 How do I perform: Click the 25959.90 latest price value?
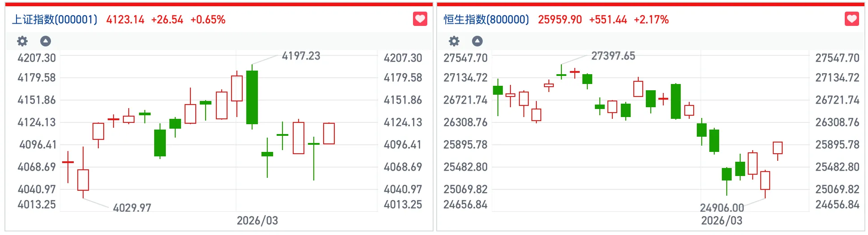tap(560, 20)
